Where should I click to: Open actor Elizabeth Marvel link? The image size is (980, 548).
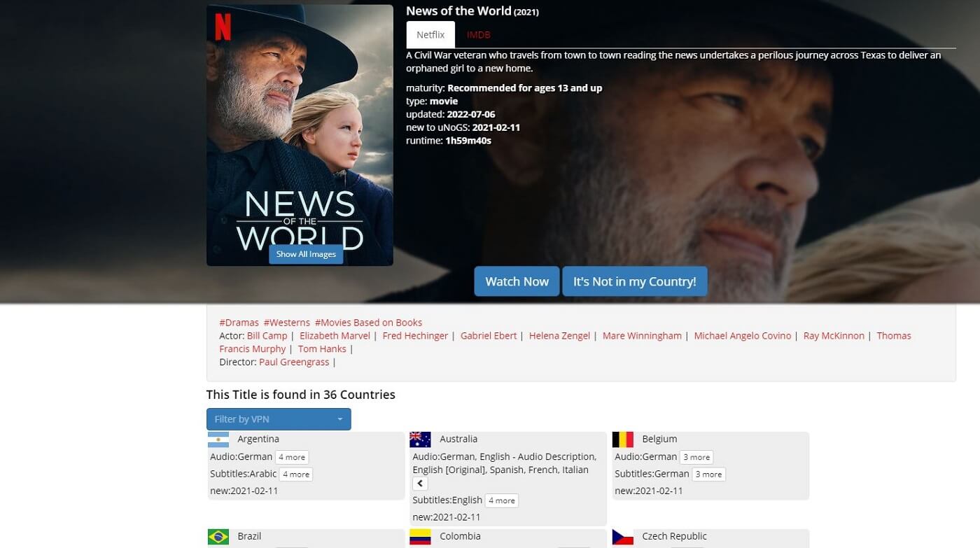coord(335,336)
